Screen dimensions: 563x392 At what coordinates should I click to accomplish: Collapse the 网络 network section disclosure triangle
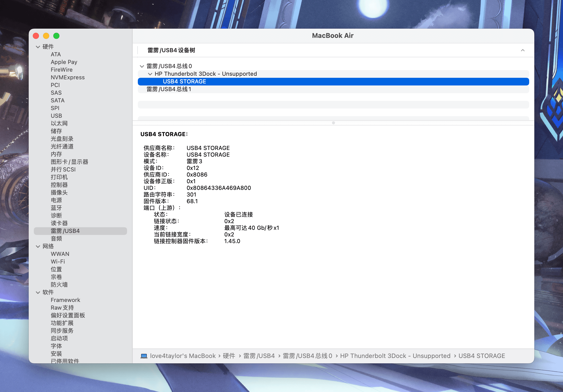click(x=38, y=246)
